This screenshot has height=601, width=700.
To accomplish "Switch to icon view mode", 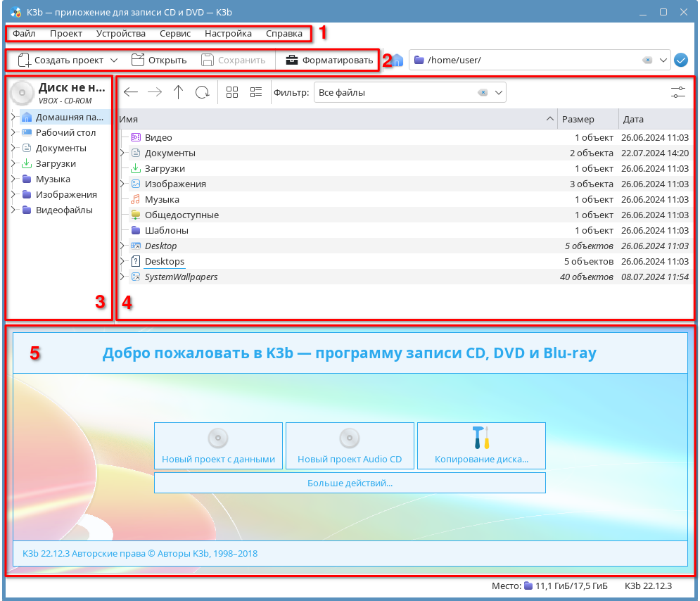I will point(232,92).
